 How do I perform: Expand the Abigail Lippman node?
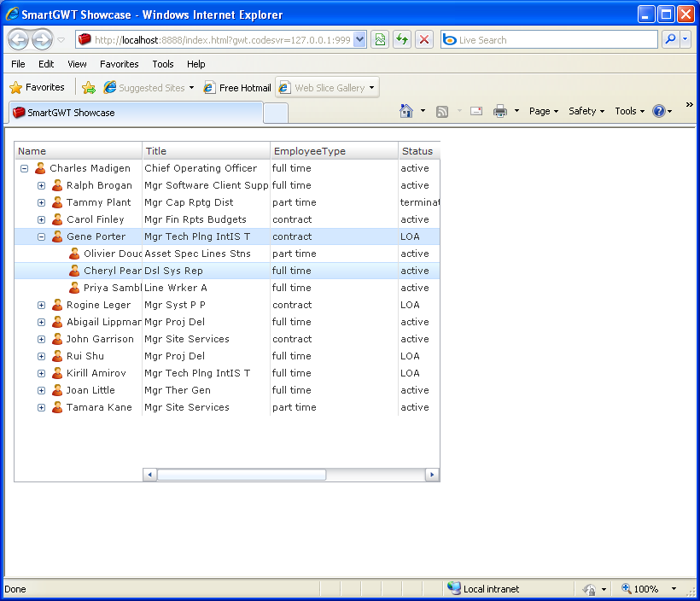[x=42, y=323]
